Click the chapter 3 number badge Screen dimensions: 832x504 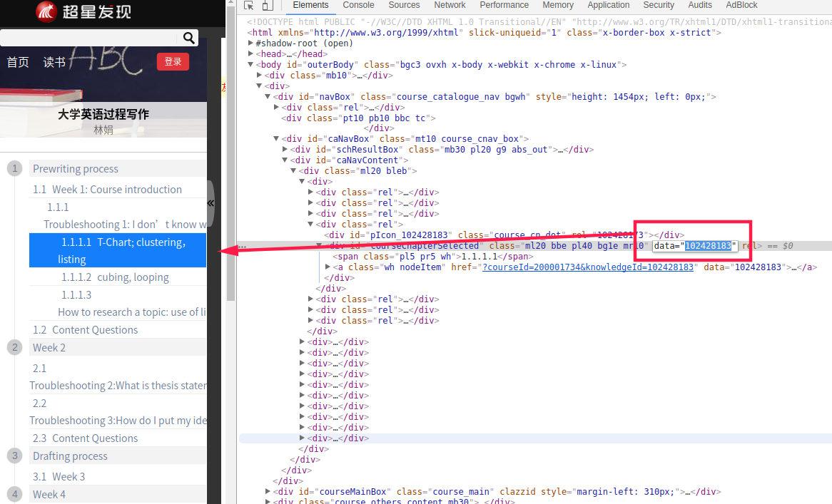[x=15, y=456]
